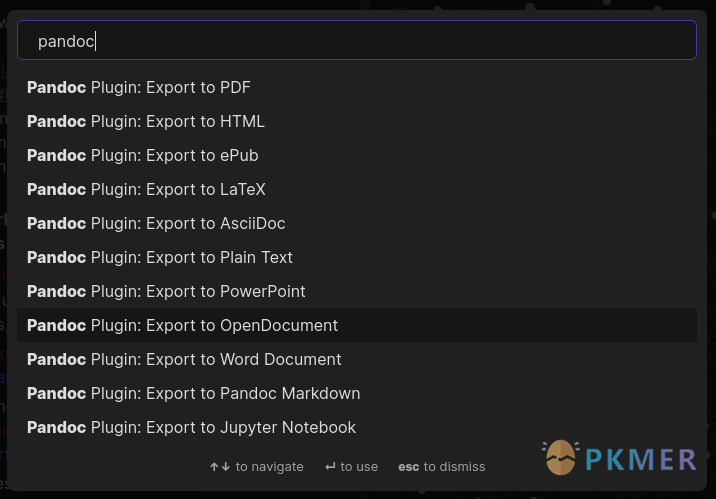
Task: Select Export to LaTeX command
Action: [146, 190]
